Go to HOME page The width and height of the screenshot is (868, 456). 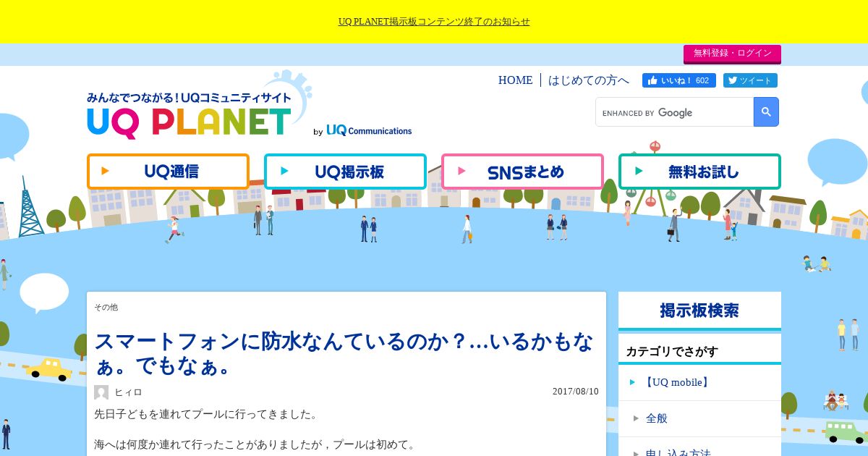coord(515,80)
